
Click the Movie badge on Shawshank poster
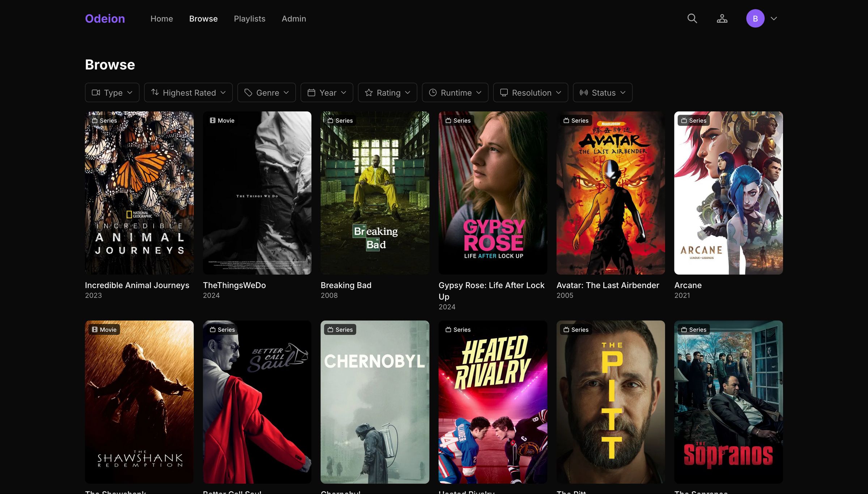104,330
